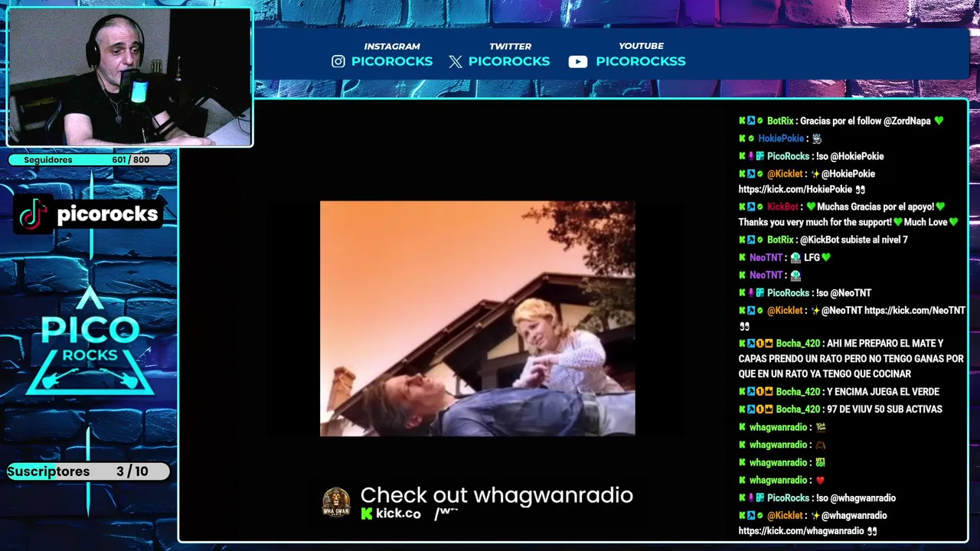The width and height of the screenshot is (980, 551).
Task: Click the playing video clip in center
Action: click(477, 318)
